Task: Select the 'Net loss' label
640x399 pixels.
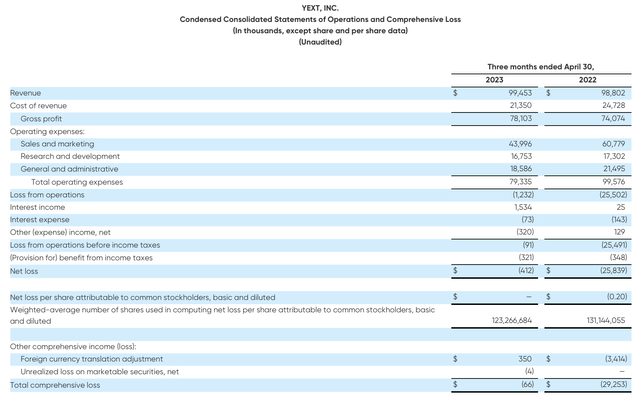Action: click(x=24, y=271)
